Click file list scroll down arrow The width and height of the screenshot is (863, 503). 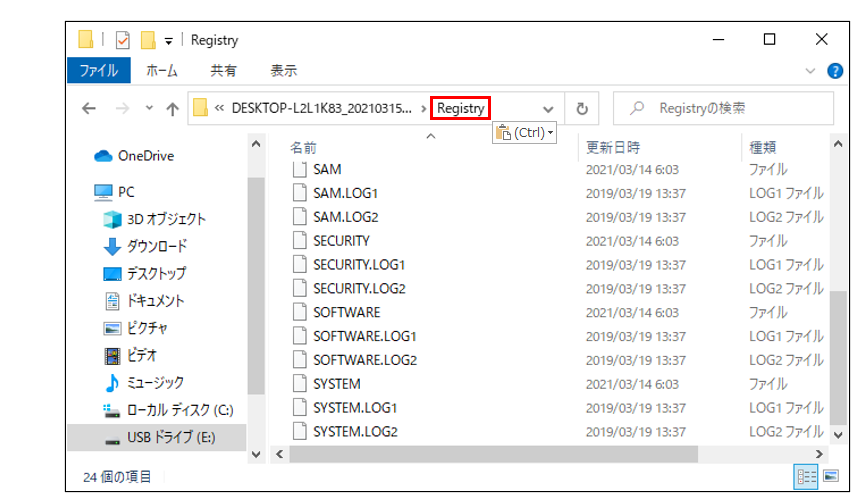point(838,435)
